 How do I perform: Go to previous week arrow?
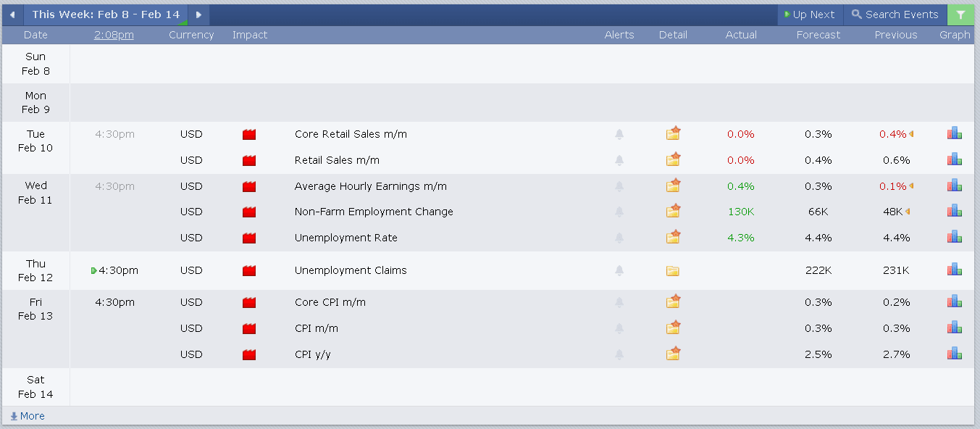(x=12, y=14)
